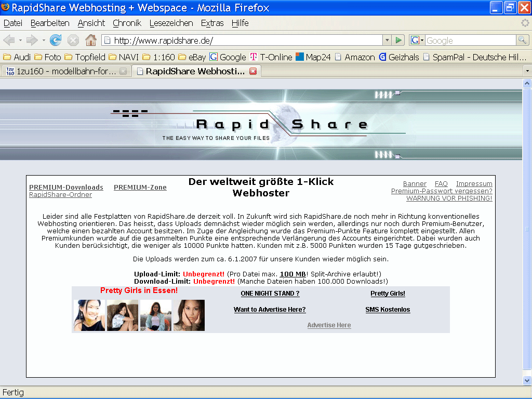Open the Lesezeichen menu
The width and height of the screenshot is (532, 399).
pos(171,23)
